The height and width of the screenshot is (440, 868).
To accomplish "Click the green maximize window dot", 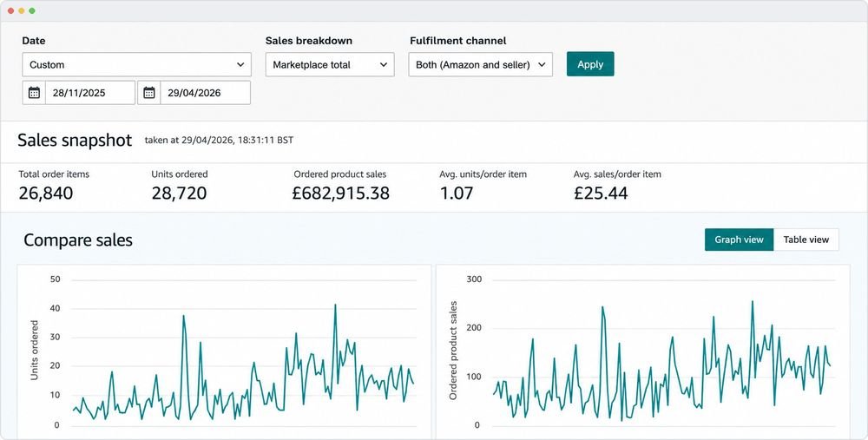I will [32, 11].
